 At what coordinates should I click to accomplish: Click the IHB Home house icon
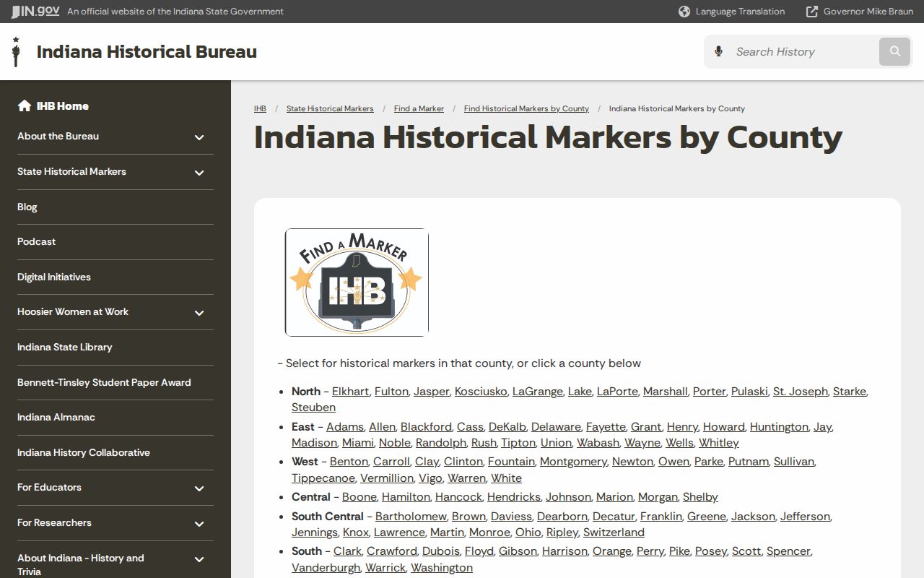[x=25, y=105]
